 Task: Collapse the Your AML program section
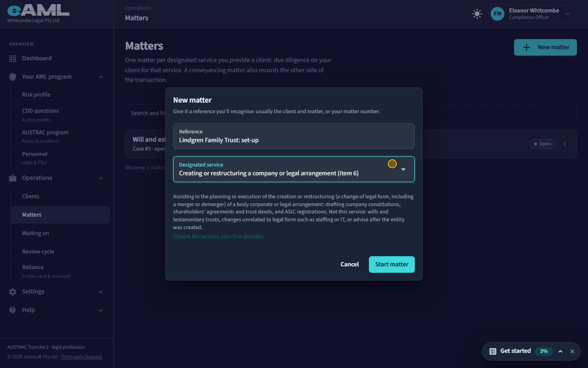point(101,77)
